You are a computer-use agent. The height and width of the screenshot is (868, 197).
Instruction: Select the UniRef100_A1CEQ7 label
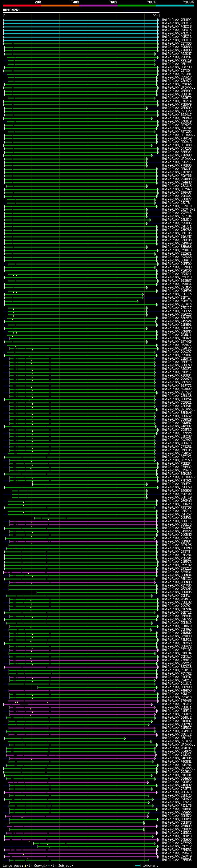tap(177, 677)
